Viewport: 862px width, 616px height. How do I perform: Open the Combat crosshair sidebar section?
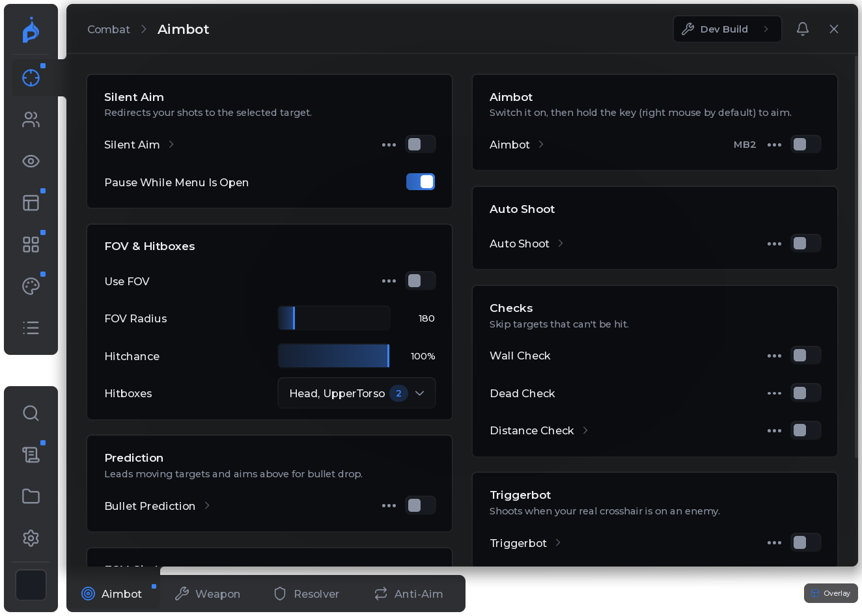pyautogui.click(x=31, y=77)
